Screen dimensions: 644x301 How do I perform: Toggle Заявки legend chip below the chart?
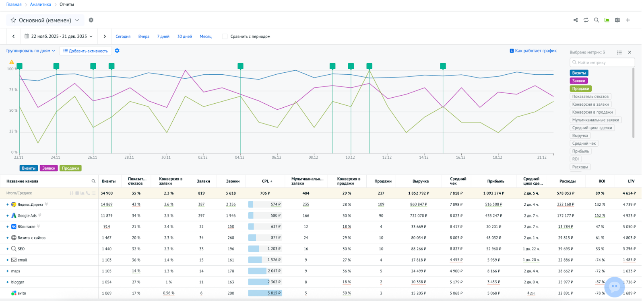pyautogui.click(x=49, y=168)
